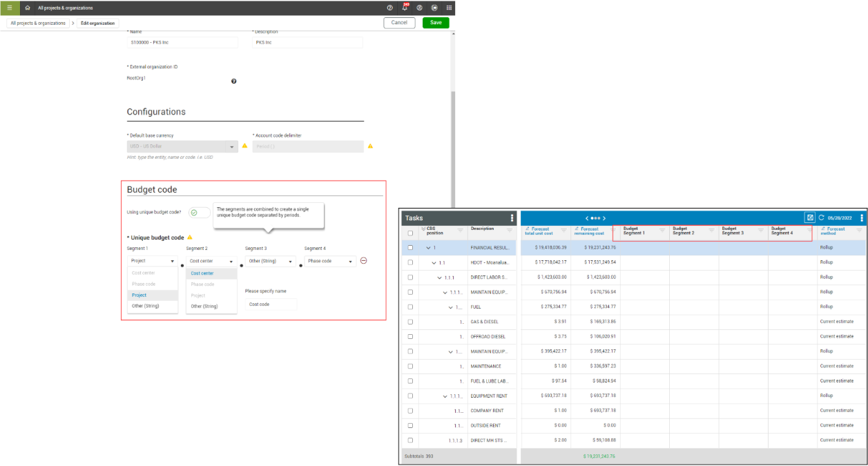Tick checkbox for GAS & DIESEL row
This screenshot has height=466, width=868.
click(410, 322)
